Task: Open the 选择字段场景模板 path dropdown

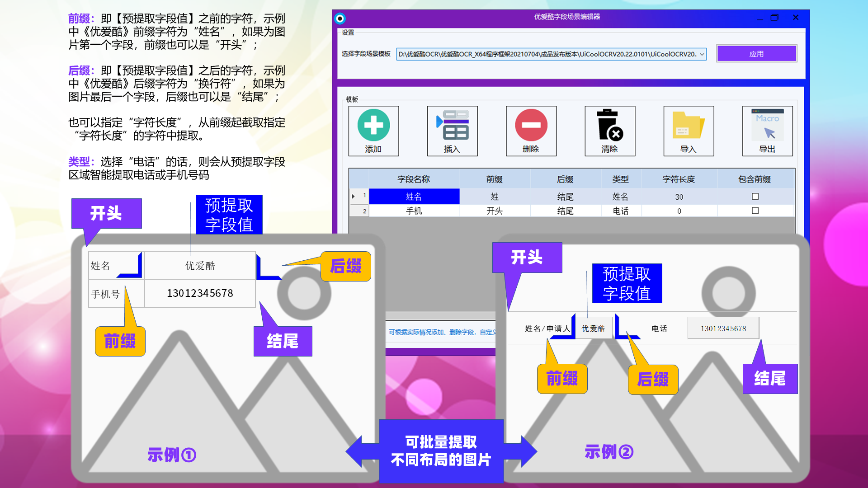Action: 702,54
